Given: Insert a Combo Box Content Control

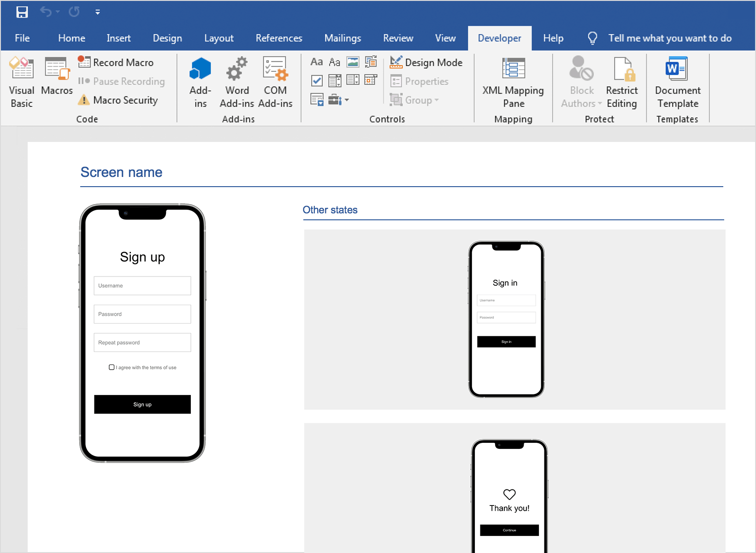Looking at the screenshot, I should (335, 81).
